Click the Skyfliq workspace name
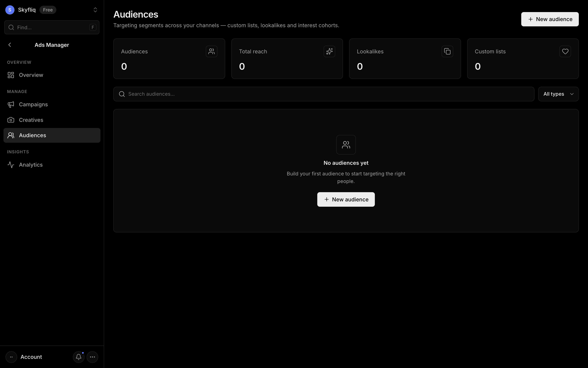This screenshot has height=368, width=588. 27,10
